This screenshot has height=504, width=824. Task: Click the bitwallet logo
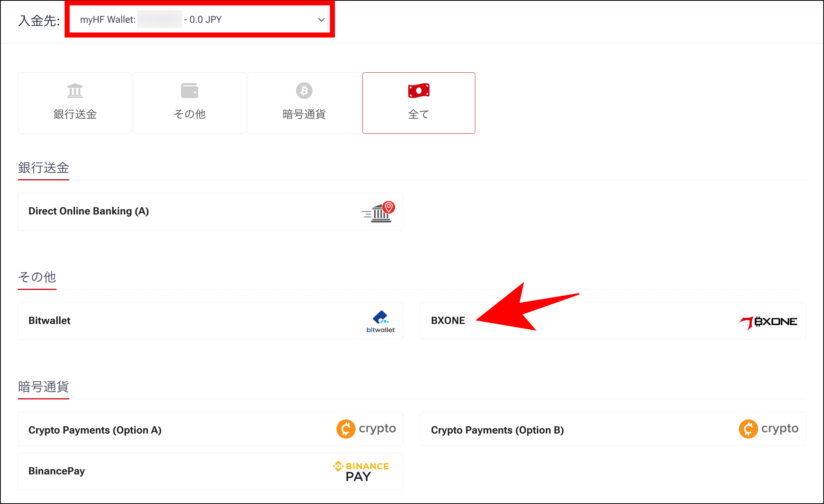pos(381,322)
